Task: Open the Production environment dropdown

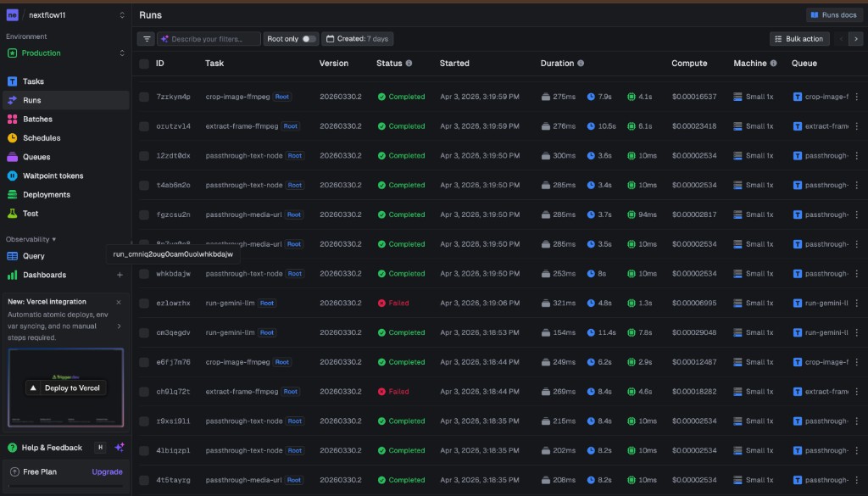Action: pyautogui.click(x=65, y=53)
